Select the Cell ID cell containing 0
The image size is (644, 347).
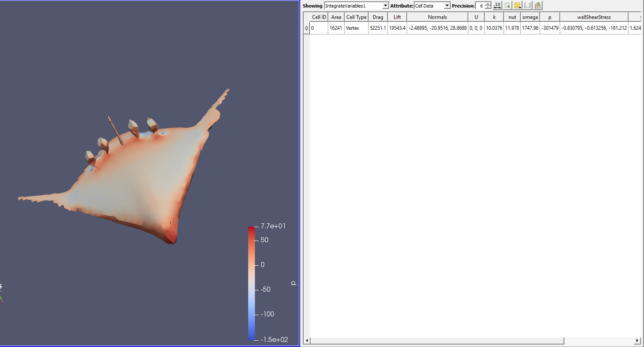click(319, 28)
